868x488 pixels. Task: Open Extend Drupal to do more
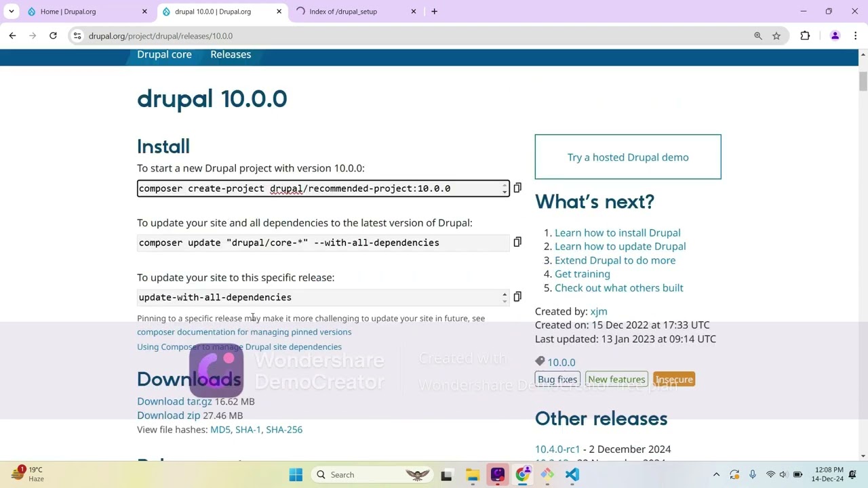pyautogui.click(x=615, y=260)
